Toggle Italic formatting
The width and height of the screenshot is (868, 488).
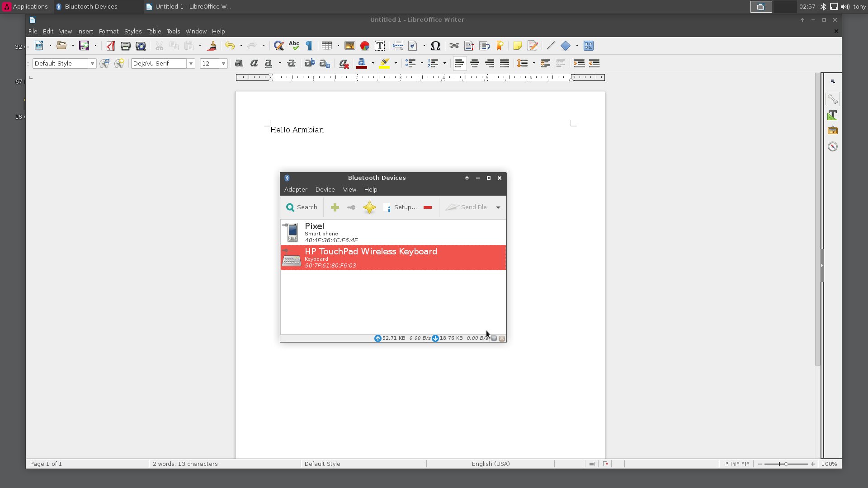point(254,64)
